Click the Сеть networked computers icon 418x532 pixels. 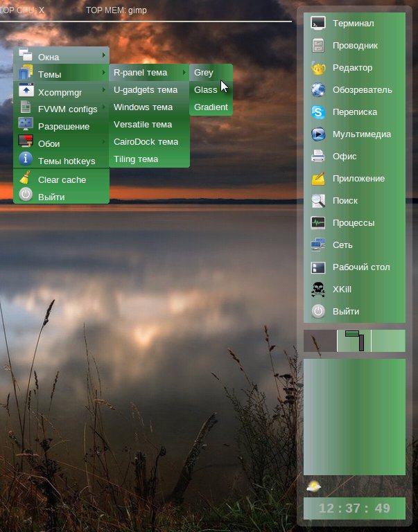coord(318,245)
